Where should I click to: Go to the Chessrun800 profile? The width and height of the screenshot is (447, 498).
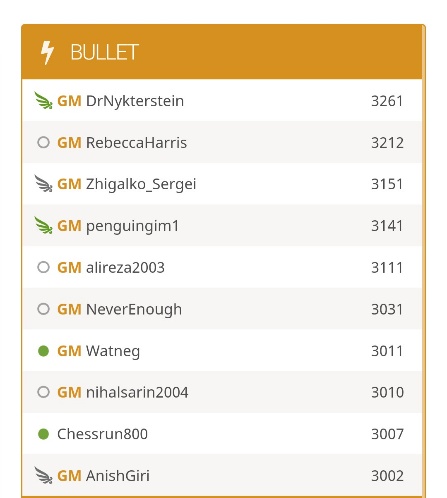point(102,434)
